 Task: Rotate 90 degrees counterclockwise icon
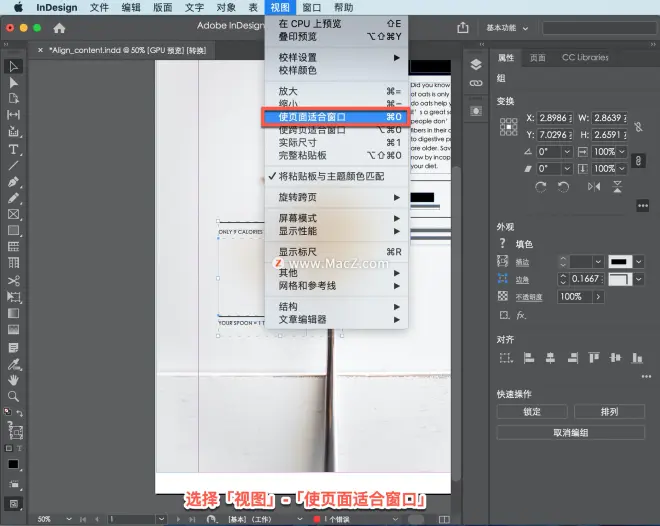coord(563,187)
